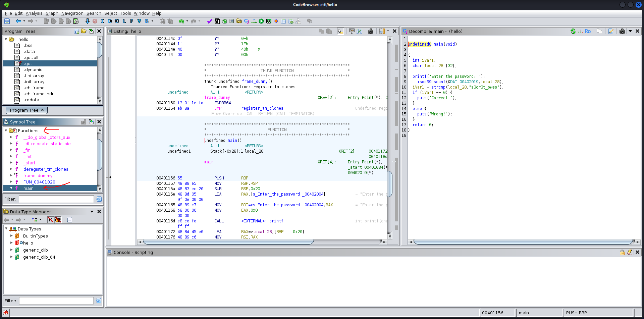The height and width of the screenshot is (319, 644).
Task: Click the red Clear Code Bytes icon
Action: (95, 21)
